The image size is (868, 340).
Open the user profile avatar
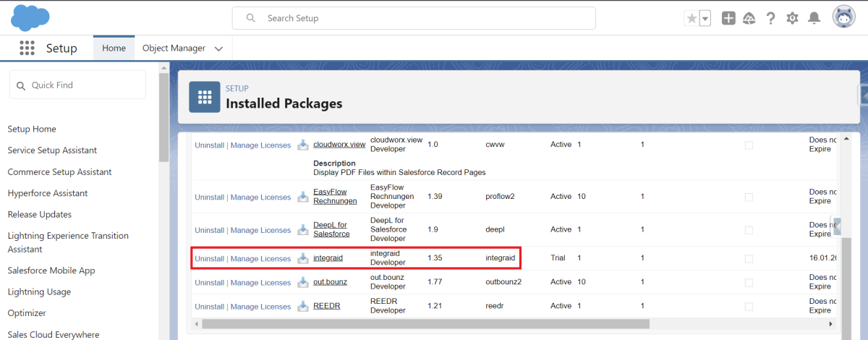point(843,17)
